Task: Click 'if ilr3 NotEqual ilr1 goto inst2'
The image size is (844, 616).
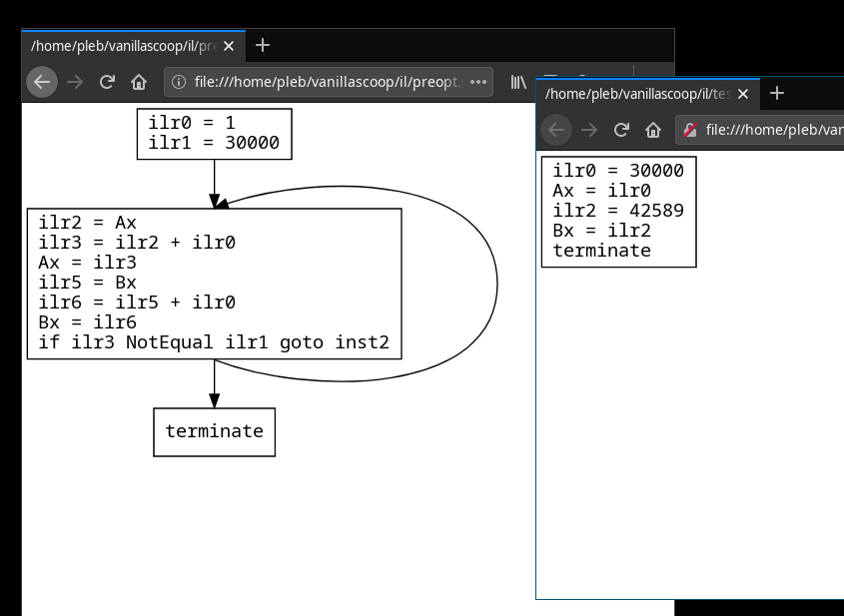Action: pyautogui.click(x=214, y=341)
